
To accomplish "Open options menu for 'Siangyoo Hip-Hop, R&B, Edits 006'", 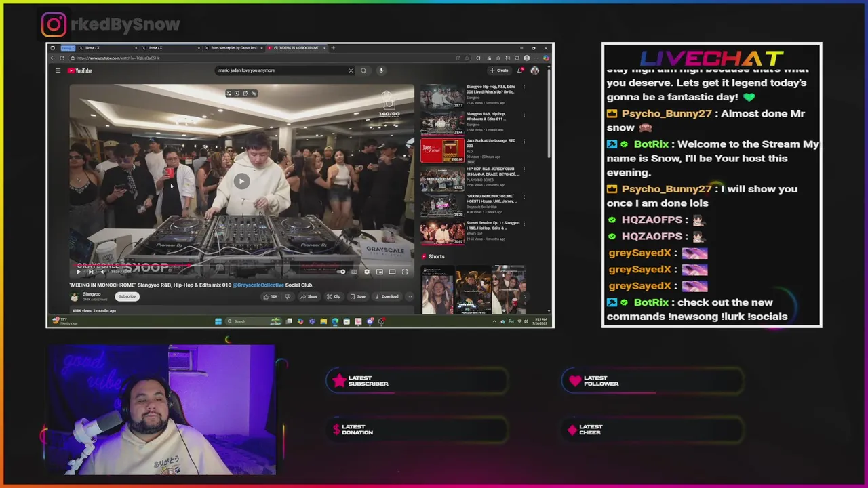I will point(524,87).
